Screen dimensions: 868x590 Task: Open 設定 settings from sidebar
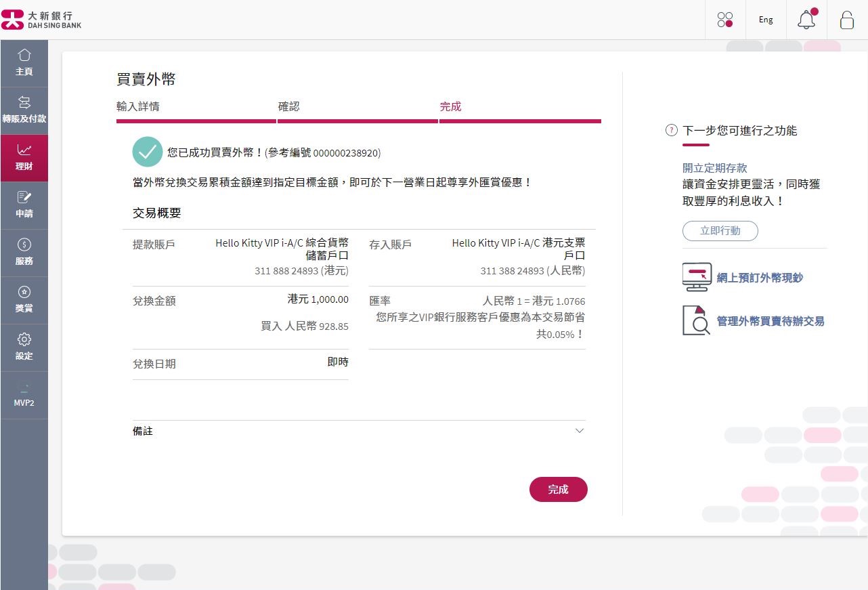[x=24, y=347]
